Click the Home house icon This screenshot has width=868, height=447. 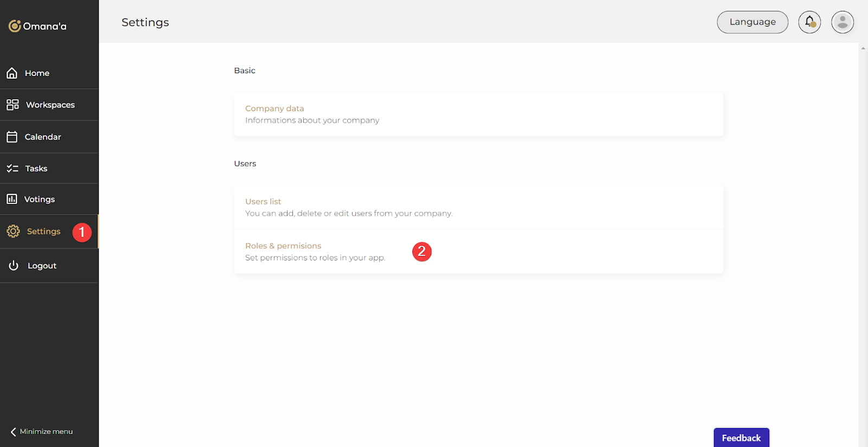12,73
